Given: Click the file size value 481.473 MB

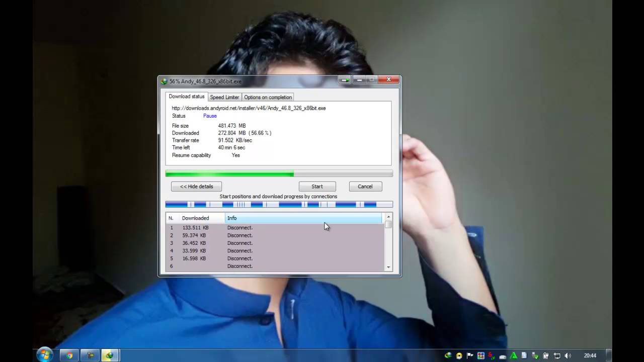Looking at the screenshot, I should tap(232, 126).
